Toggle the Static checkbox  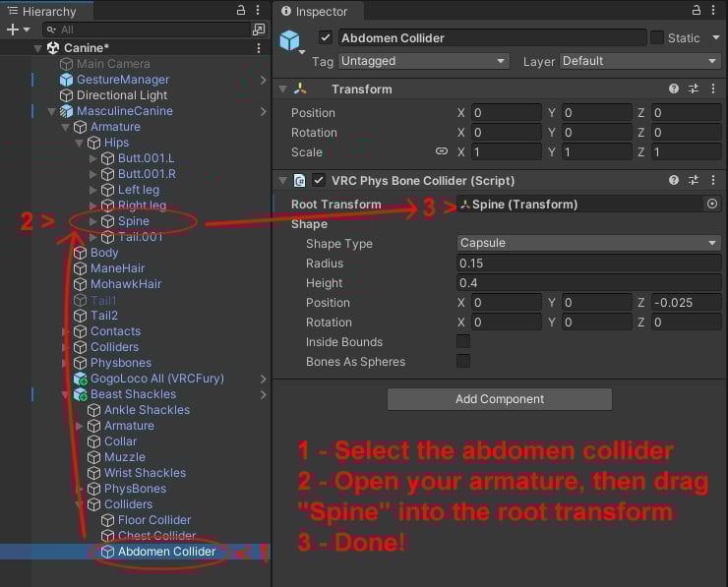click(x=657, y=37)
